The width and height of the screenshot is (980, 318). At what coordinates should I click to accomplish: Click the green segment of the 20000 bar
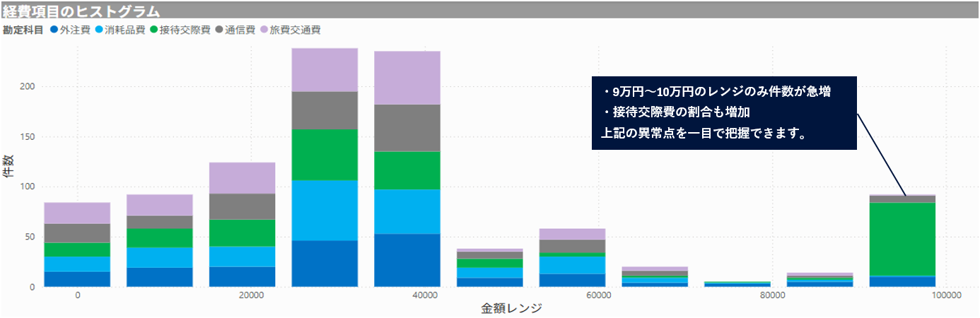coord(242,232)
